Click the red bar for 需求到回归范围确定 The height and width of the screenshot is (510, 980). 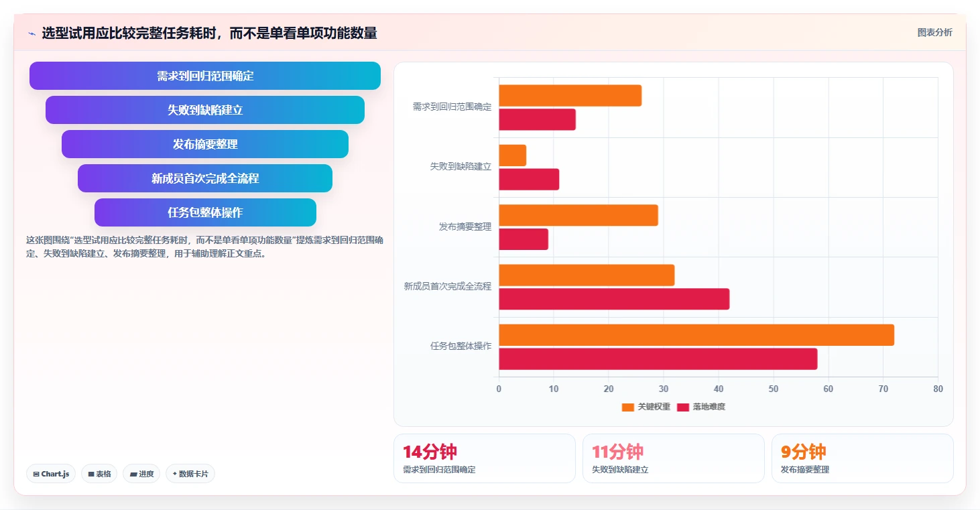(537, 119)
